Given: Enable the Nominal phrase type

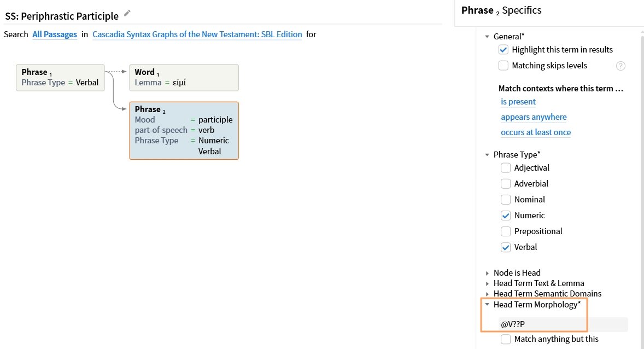Looking at the screenshot, I should 506,200.
